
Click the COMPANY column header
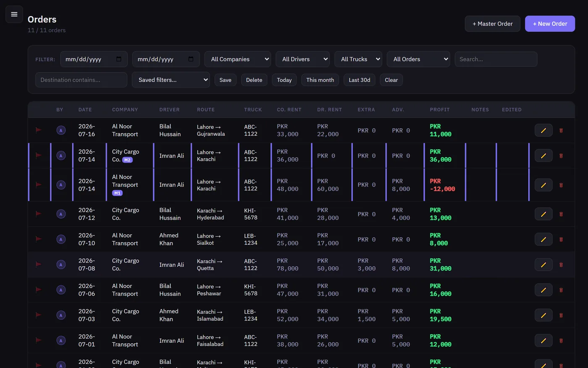point(125,110)
